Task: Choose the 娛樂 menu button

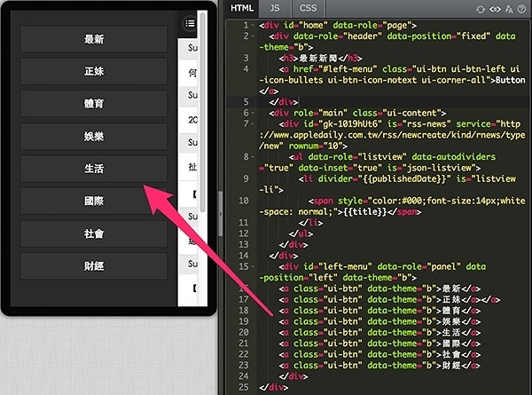Action: pyautogui.click(x=93, y=136)
